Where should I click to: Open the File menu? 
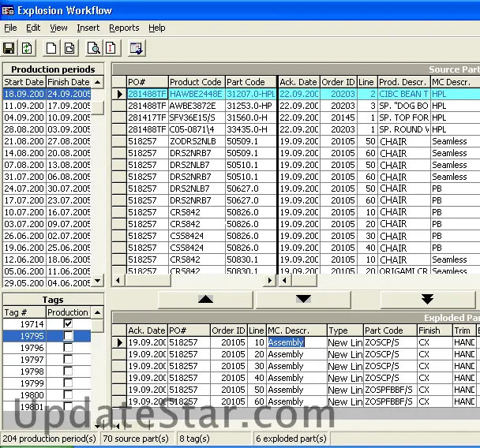pyautogui.click(x=10, y=28)
